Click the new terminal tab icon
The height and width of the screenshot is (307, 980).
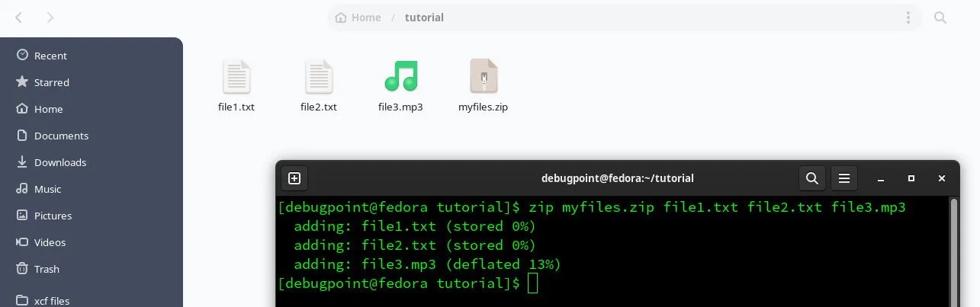(x=294, y=178)
